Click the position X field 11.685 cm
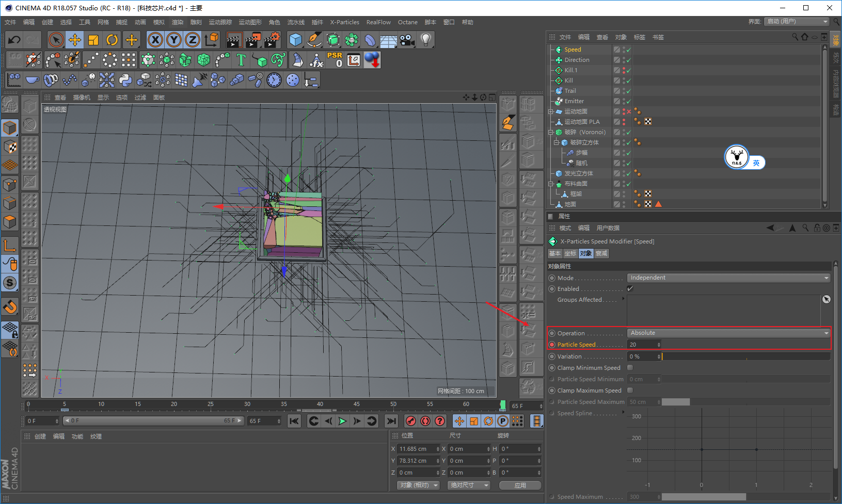Image resolution: width=842 pixels, height=504 pixels. (418, 449)
